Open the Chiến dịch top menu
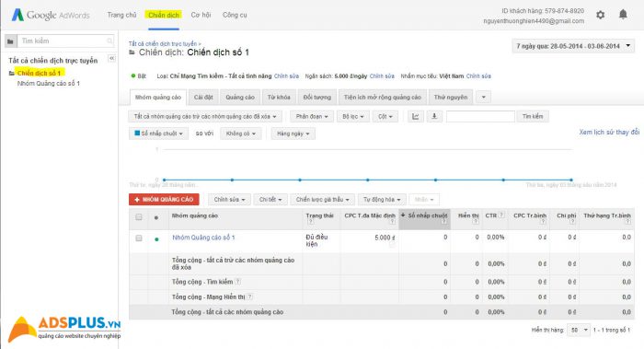Image resolution: width=644 pixels, height=349 pixels. point(164,15)
